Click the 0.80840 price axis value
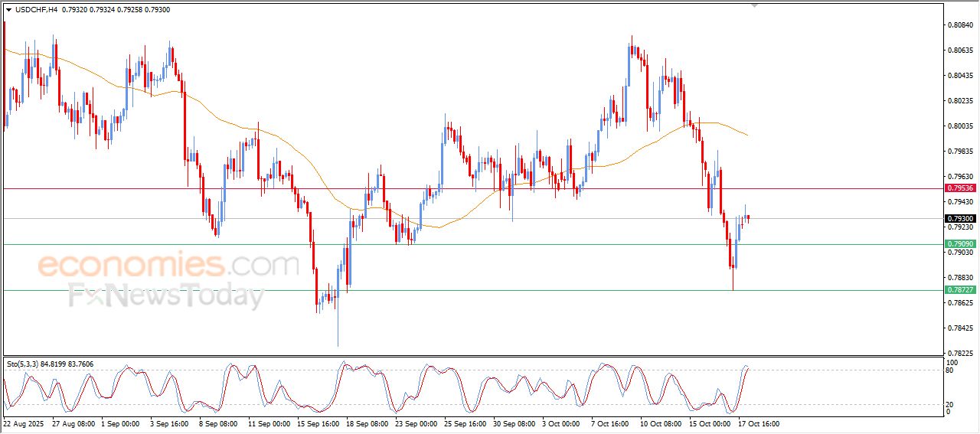980x434 pixels. click(959, 25)
